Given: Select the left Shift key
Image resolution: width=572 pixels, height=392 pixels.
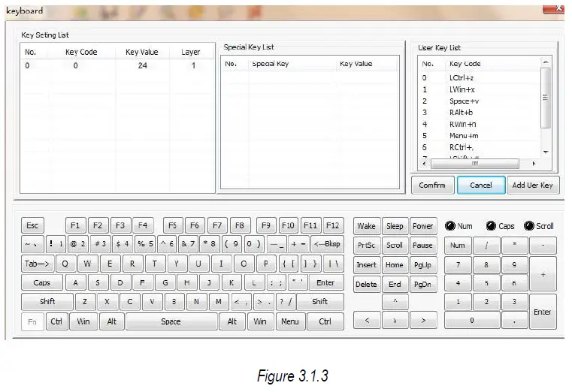Looking at the screenshot, I should (47, 302).
